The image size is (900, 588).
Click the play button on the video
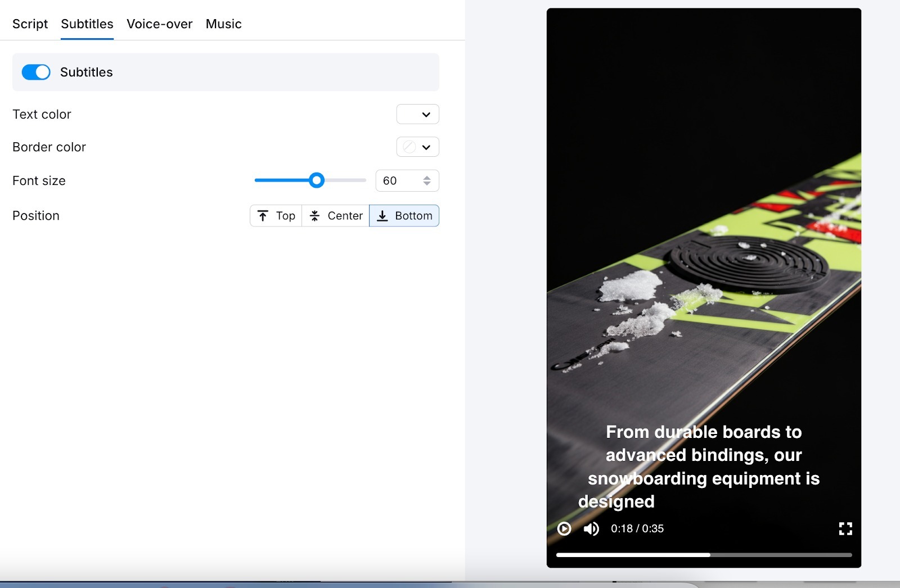tap(564, 528)
